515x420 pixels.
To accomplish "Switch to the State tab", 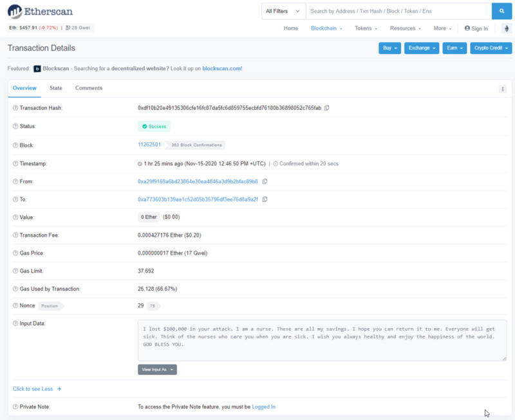I will 56,88.
